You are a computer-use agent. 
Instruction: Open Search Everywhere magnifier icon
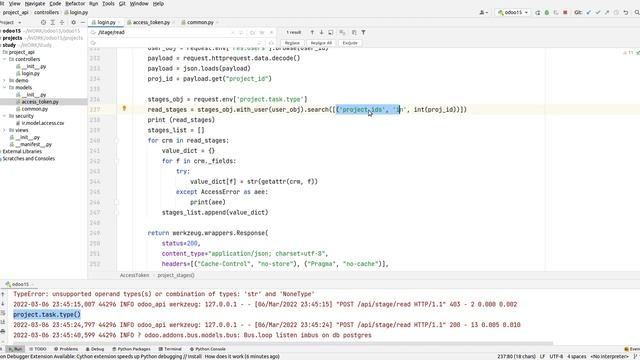[637, 13]
